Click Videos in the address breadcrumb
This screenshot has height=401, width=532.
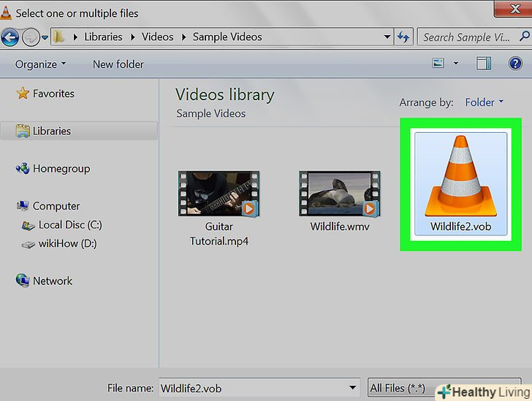[159, 37]
